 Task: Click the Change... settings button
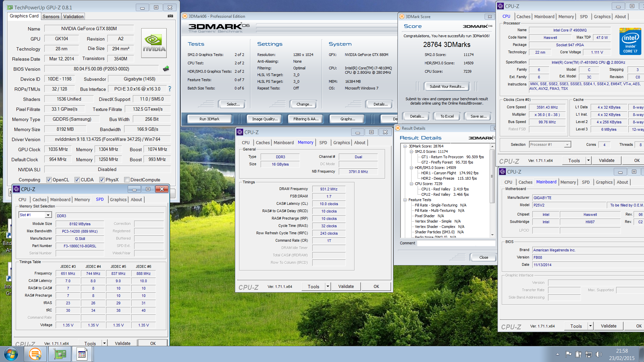click(304, 104)
